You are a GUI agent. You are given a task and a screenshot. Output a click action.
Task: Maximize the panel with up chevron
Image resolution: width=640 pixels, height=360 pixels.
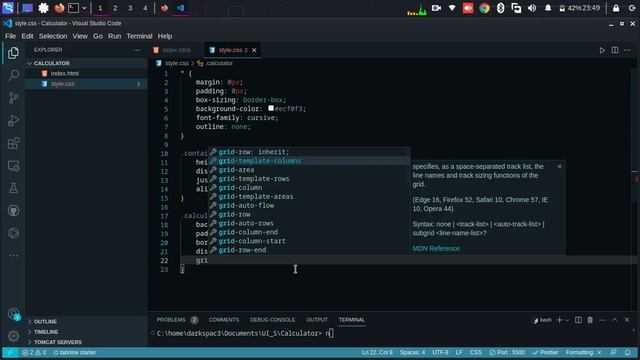click(615, 320)
